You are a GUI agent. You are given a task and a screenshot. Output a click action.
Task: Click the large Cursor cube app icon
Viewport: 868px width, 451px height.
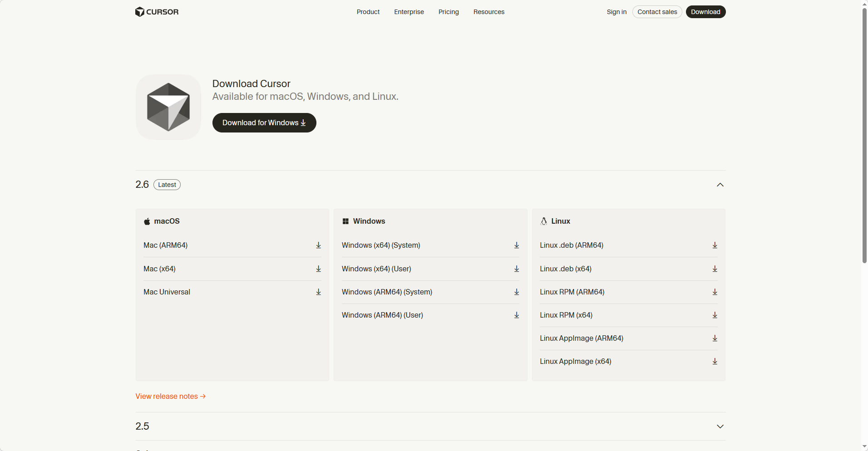click(168, 107)
